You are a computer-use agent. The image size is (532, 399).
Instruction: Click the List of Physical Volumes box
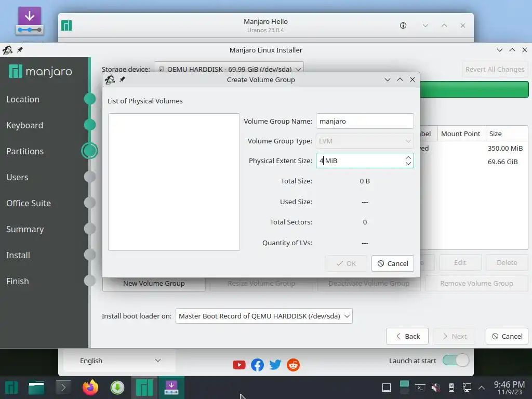[x=174, y=182]
